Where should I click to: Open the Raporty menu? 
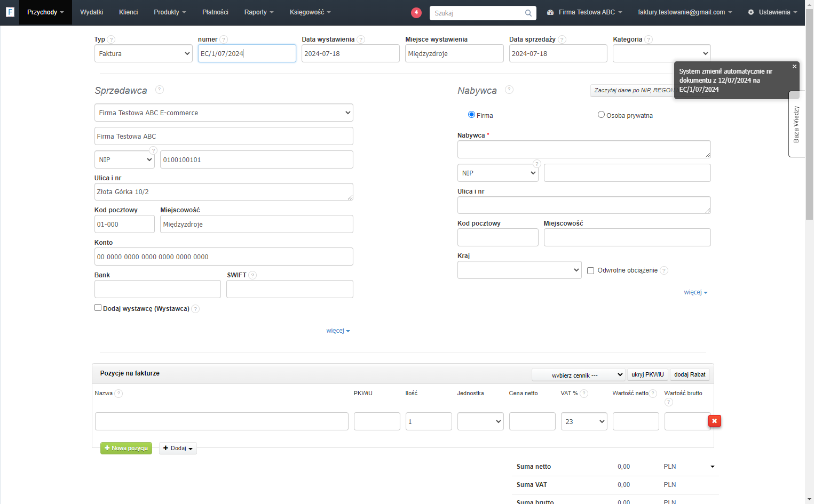[x=259, y=12]
